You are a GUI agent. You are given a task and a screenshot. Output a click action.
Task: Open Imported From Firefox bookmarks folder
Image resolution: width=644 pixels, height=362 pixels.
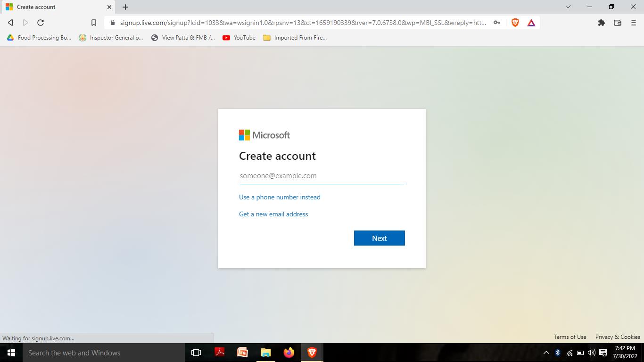click(295, 38)
